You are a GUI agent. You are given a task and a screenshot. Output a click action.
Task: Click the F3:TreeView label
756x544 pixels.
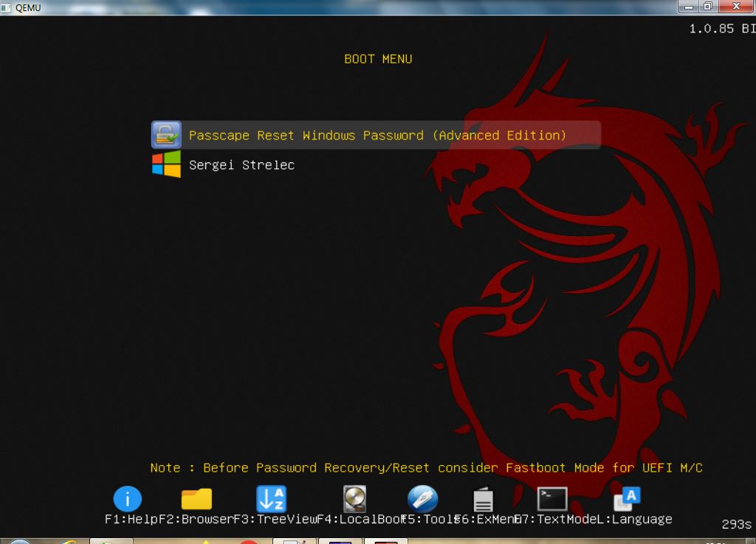click(x=275, y=520)
